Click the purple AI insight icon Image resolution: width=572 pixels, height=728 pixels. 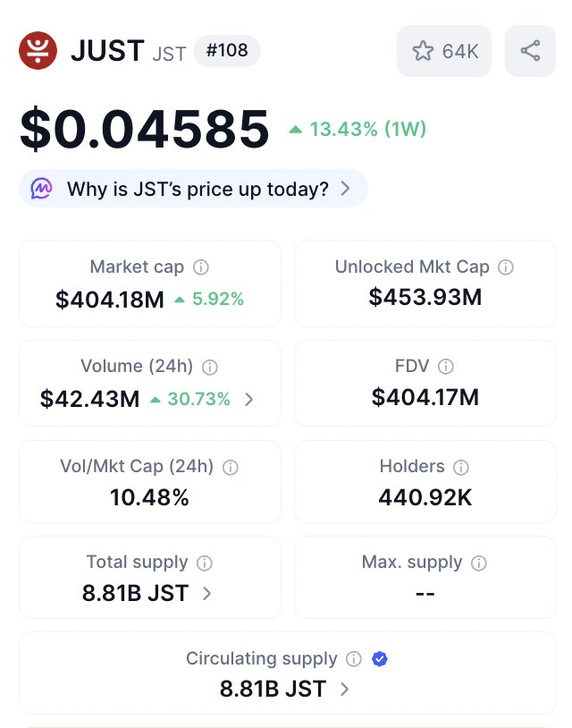tap(42, 189)
